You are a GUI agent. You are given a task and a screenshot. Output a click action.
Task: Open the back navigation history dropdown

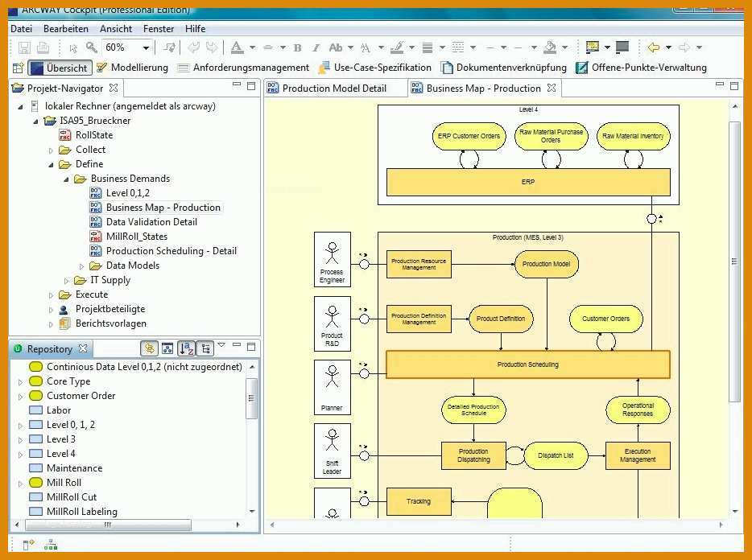point(668,47)
